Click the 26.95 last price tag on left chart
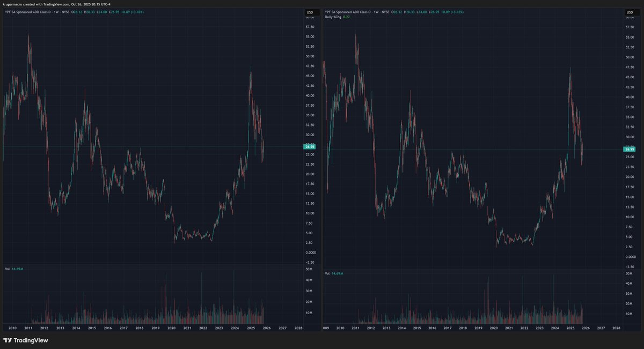The width and height of the screenshot is (644, 349). tap(309, 146)
